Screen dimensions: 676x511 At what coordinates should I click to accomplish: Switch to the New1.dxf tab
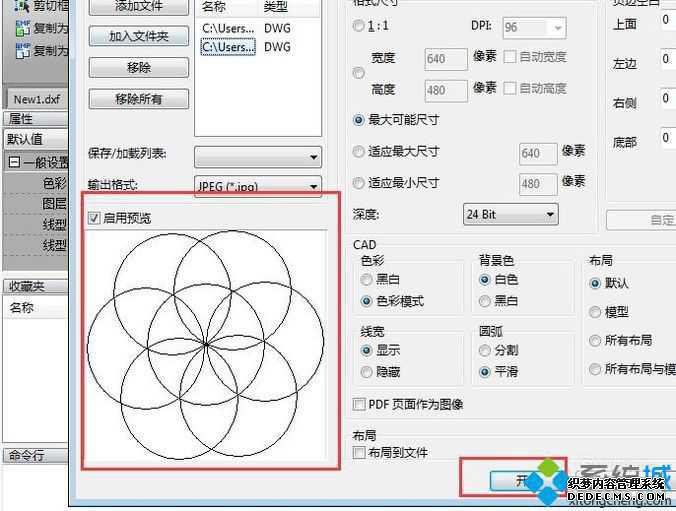point(37,100)
